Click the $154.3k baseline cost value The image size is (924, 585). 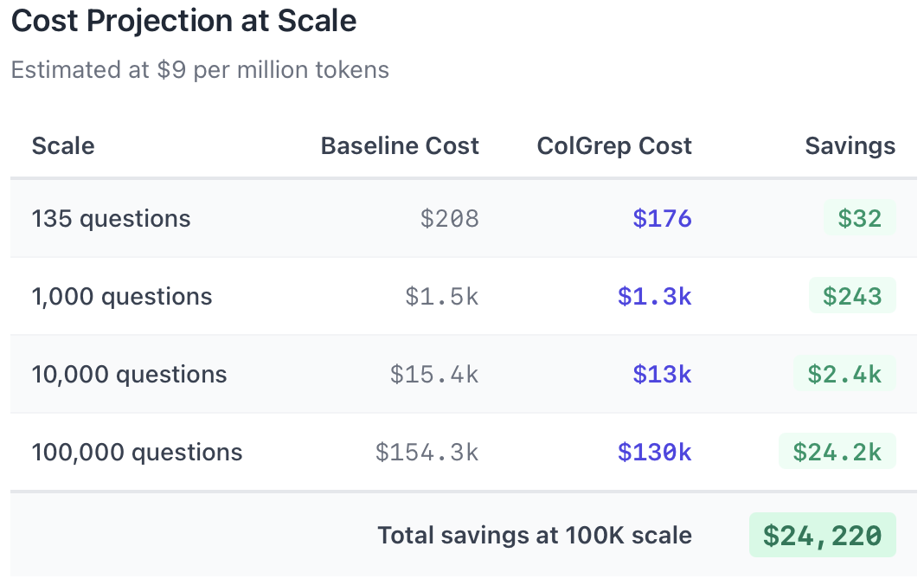tap(427, 452)
